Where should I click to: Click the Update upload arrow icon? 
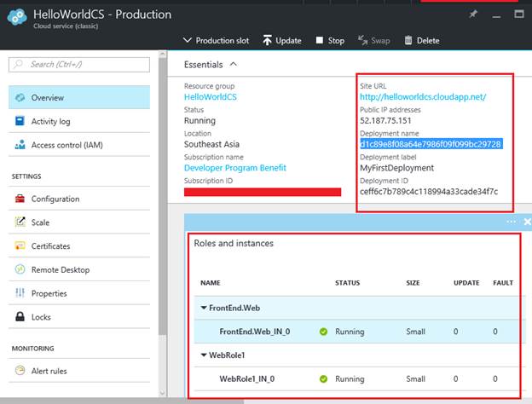[268, 40]
